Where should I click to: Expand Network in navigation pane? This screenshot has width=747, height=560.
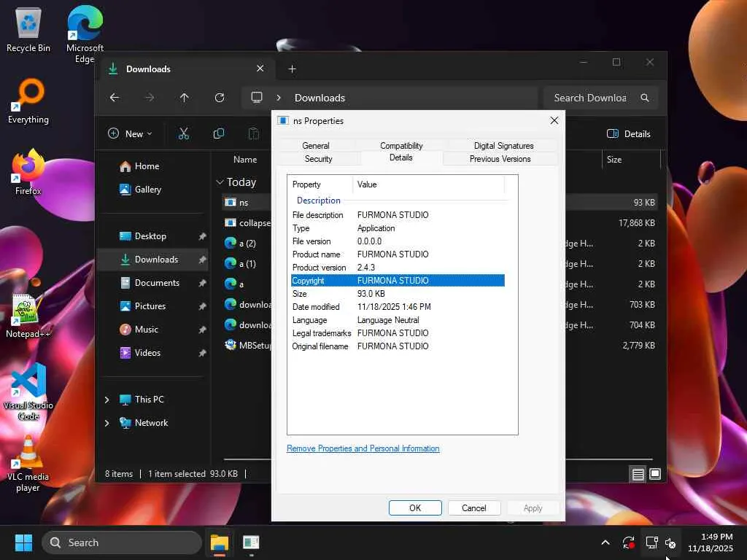pos(107,423)
